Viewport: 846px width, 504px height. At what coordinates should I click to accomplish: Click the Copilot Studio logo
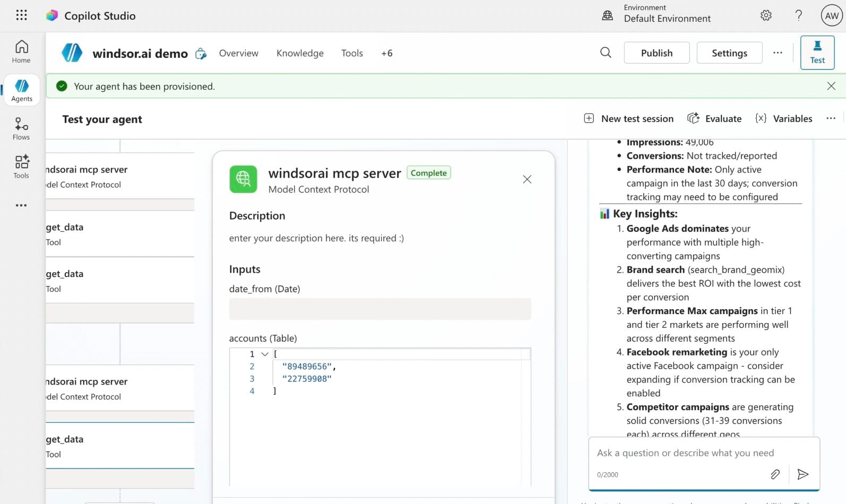[x=52, y=16]
